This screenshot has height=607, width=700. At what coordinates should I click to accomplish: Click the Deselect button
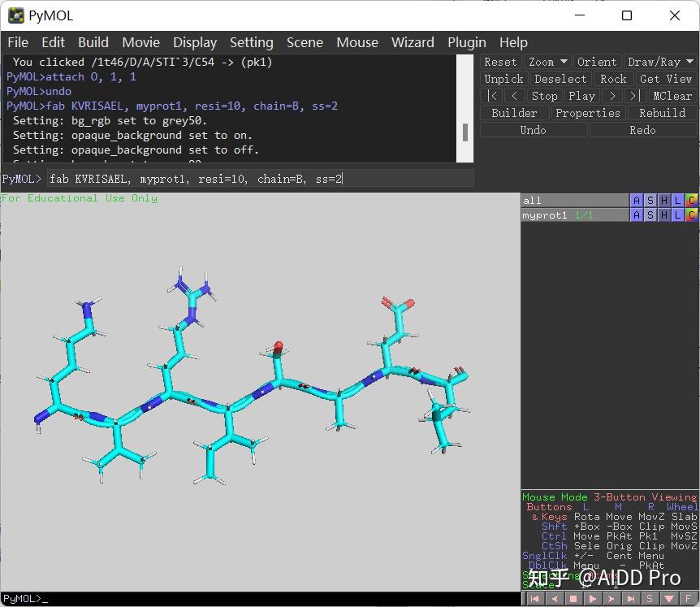tap(560, 79)
